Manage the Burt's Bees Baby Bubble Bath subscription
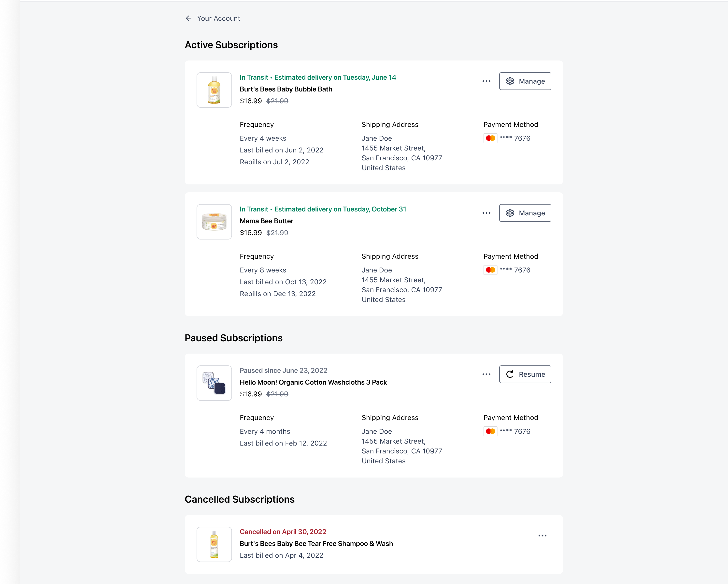Image resolution: width=728 pixels, height=584 pixels. [x=525, y=81]
